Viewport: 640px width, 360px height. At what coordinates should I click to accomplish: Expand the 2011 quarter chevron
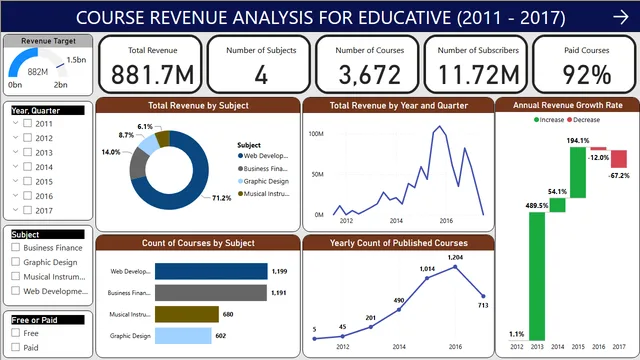tap(15, 123)
